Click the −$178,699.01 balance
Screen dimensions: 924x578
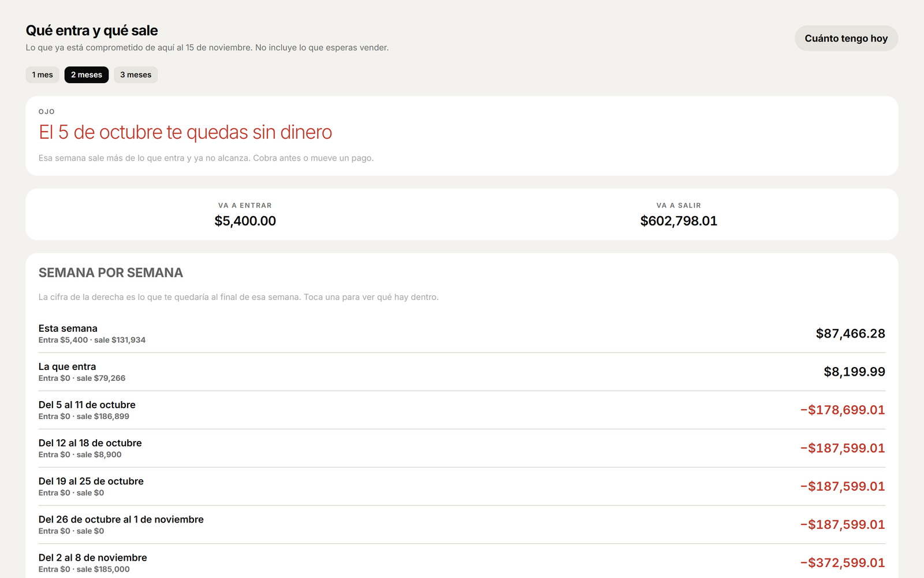(x=843, y=410)
